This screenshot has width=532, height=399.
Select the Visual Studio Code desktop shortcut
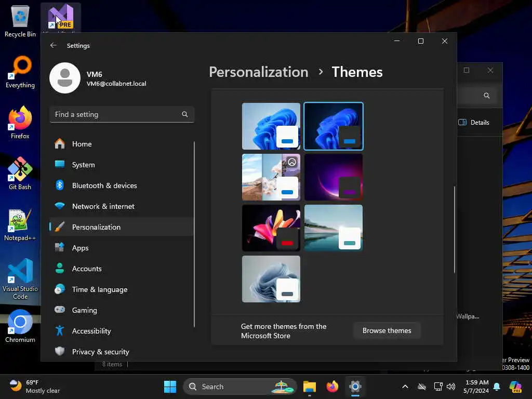click(x=20, y=279)
